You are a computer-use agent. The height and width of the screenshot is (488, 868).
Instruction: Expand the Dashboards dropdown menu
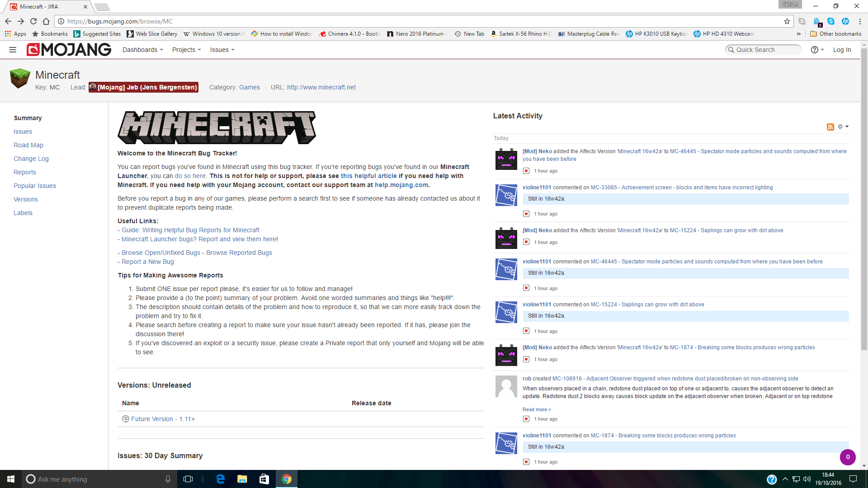(x=142, y=50)
